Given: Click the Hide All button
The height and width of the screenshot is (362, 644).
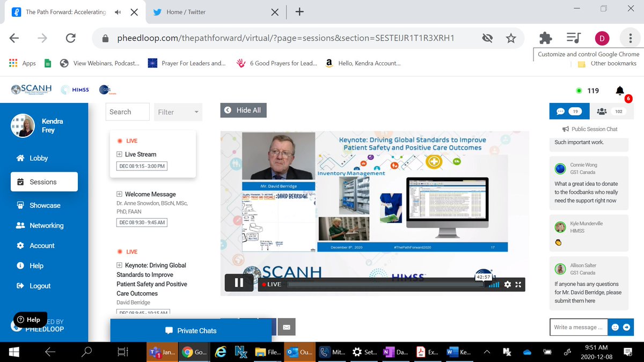Looking at the screenshot, I should click(243, 110).
